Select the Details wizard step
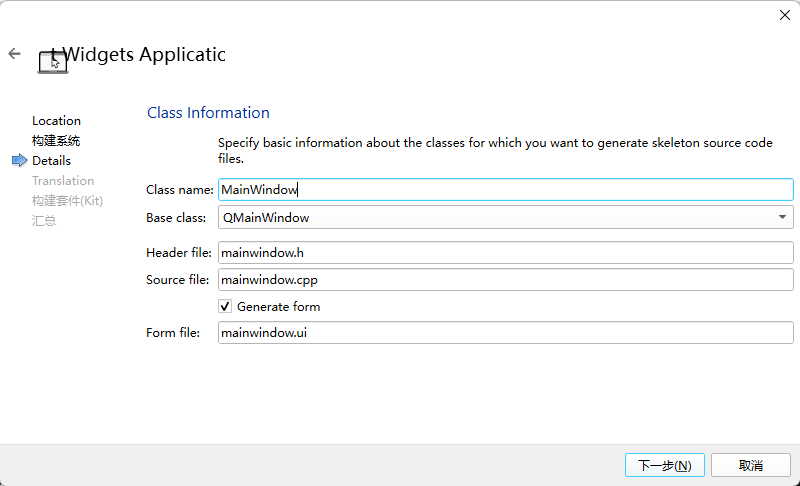 [x=51, y=161]
